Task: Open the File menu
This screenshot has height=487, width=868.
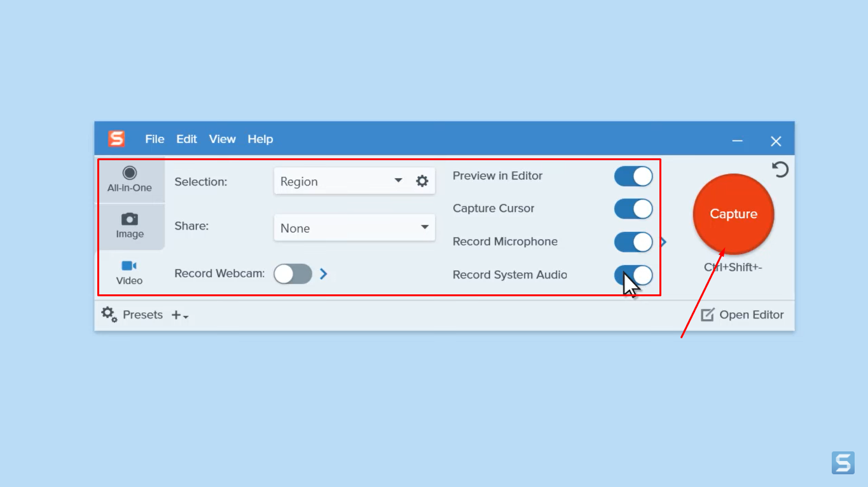Action: 155,139
